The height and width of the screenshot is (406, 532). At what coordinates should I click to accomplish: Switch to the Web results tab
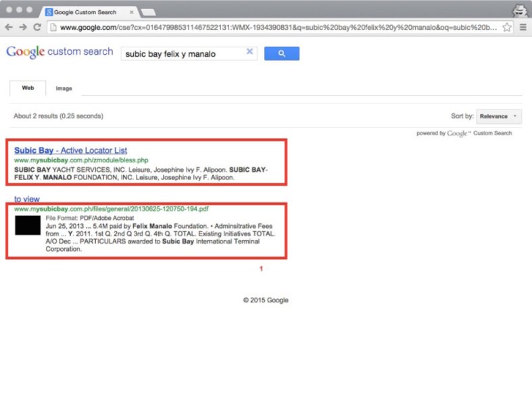point(28,88)
